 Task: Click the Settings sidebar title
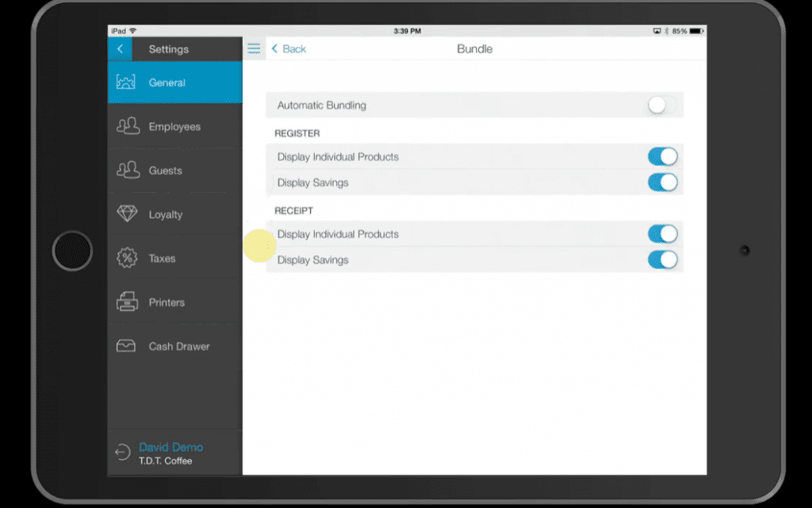(169, 49)
